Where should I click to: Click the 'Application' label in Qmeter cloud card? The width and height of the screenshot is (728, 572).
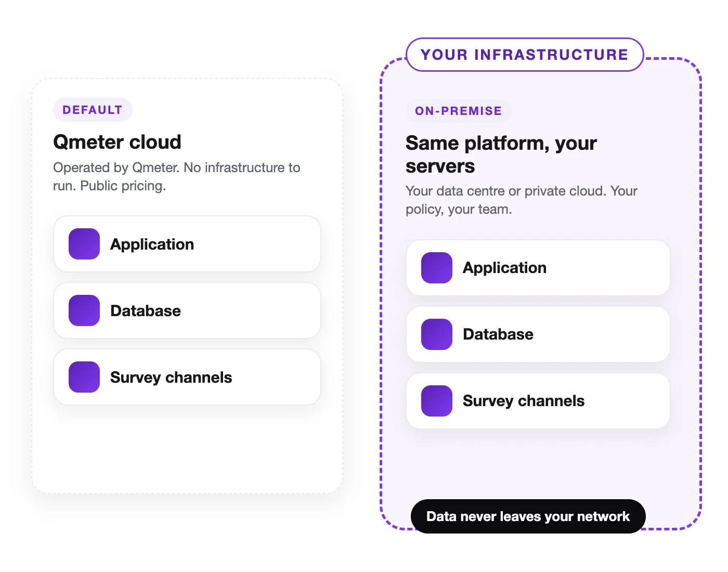(152, 244)
